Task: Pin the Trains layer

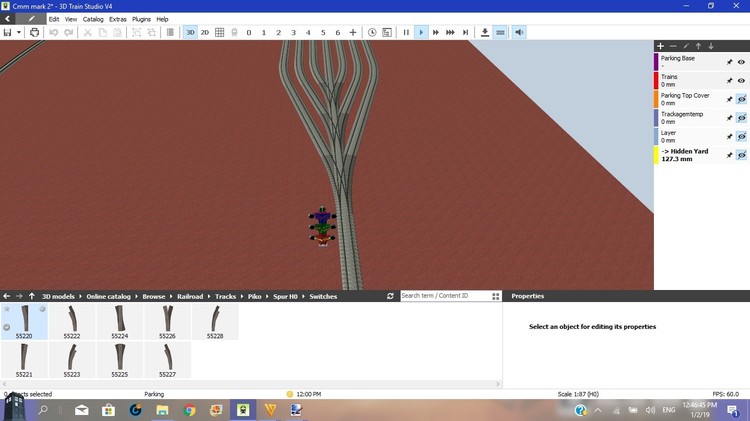Action: pos(729,81)
